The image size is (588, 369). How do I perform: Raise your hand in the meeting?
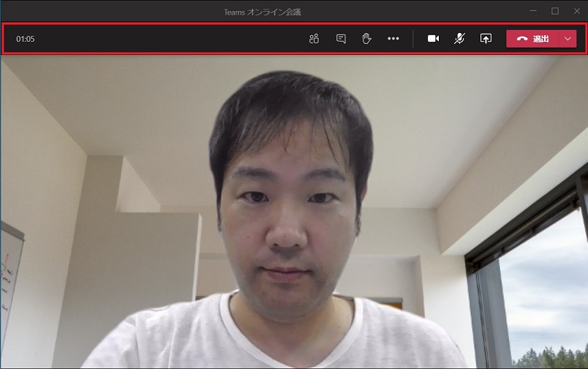pyautogui.click(x=366, y=38)
